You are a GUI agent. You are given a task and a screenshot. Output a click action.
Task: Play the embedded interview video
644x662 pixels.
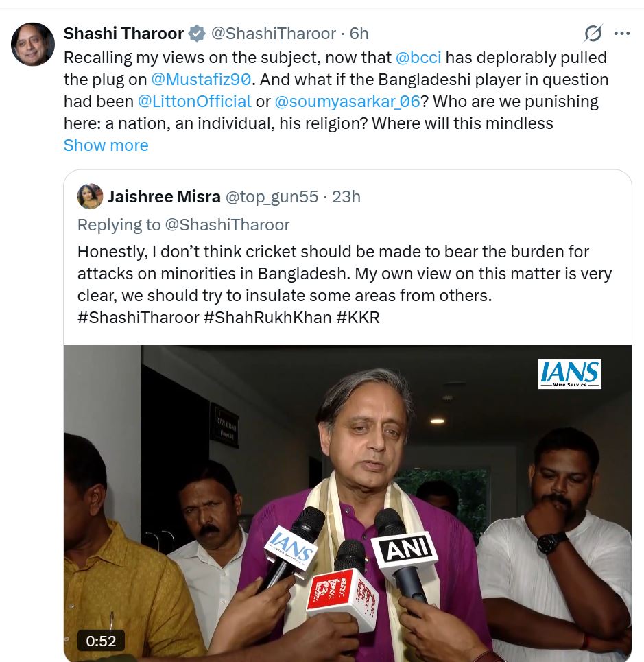(348, 504)
